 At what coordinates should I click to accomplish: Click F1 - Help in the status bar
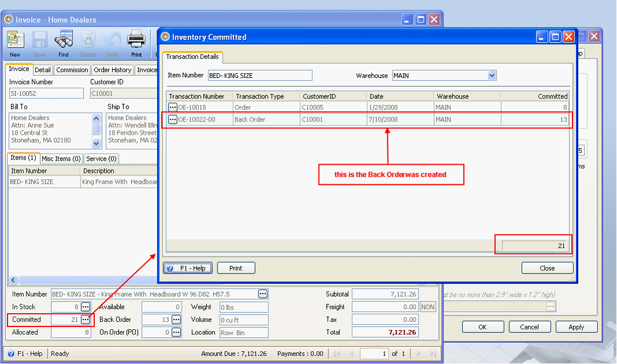click(x=25, y=354)
